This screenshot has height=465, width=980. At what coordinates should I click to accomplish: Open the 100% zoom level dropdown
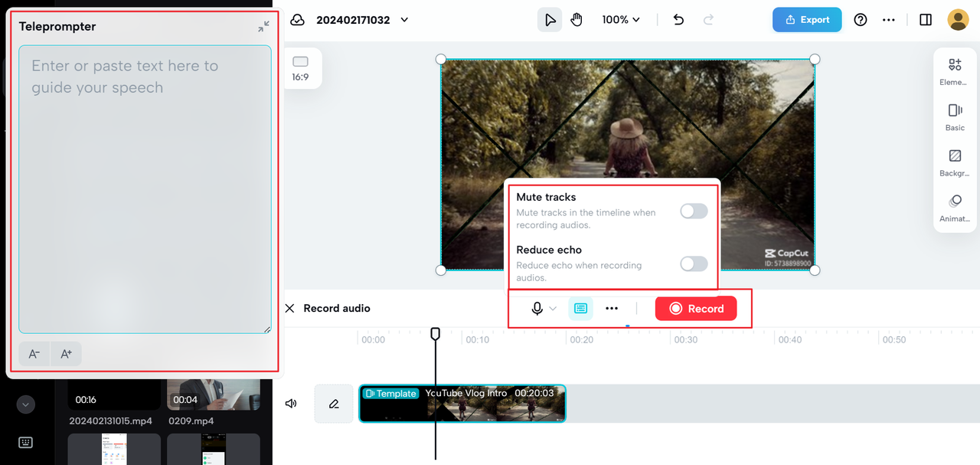[621, 20]
